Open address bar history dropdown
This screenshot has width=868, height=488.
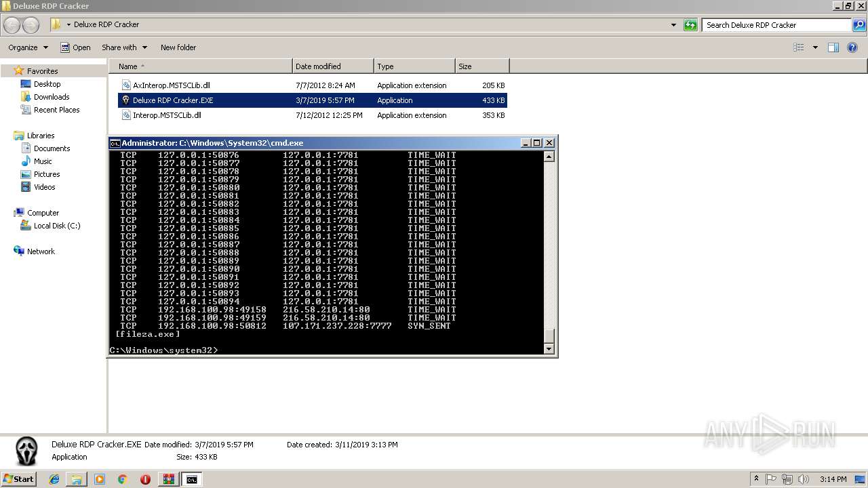pyautogui.click(x=673, y=25)
